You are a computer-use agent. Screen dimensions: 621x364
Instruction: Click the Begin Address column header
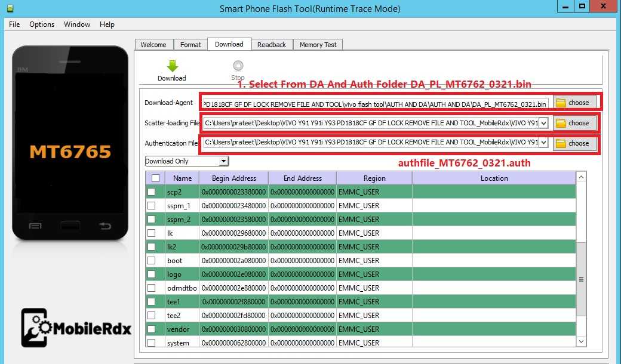pyautogui.click(x=233, y=178)
